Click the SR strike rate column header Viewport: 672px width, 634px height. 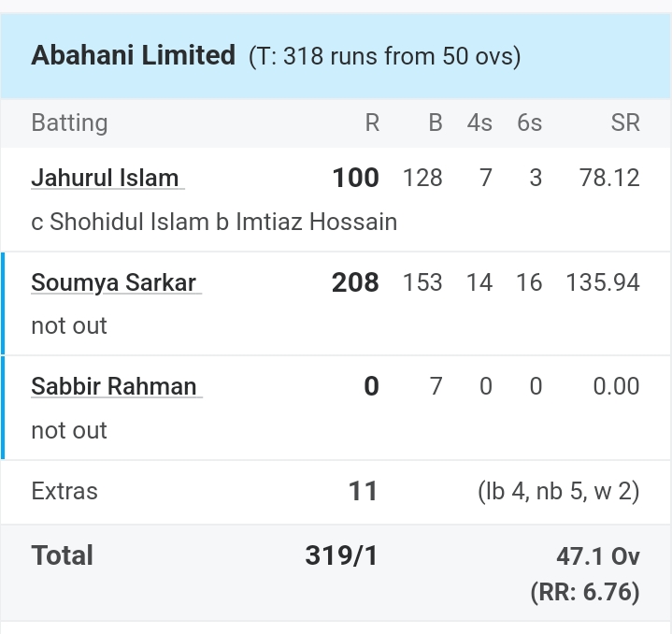point(625,123)
